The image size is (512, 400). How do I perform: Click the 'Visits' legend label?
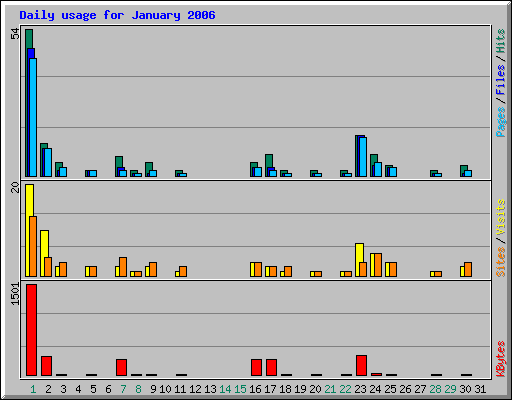click(x=500, y=217)
